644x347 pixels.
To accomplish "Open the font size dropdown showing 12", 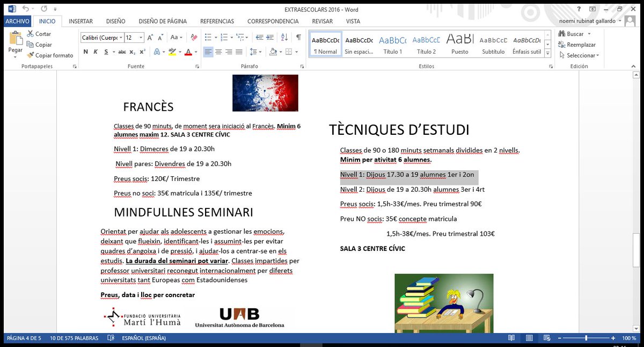I will [x=141, y=38].
